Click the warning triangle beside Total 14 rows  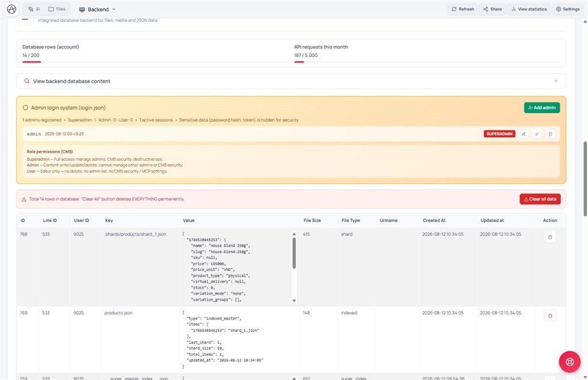click(24, 199)
